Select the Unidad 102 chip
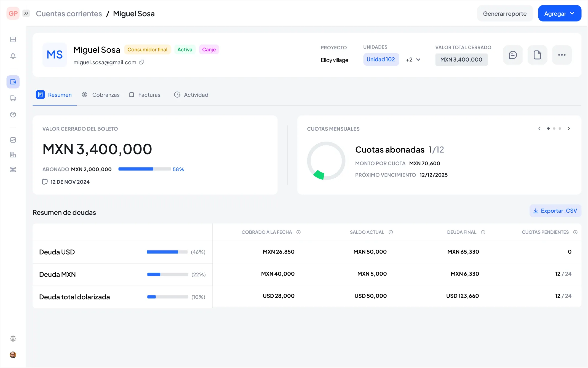This screenshot has width=588, height=368. (381, 59)
